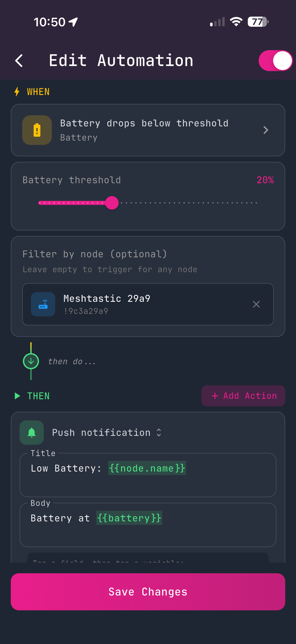296x644 pixels.
Task: Click the Meshtastic node router icon
Action: click(x=43, y=304)
